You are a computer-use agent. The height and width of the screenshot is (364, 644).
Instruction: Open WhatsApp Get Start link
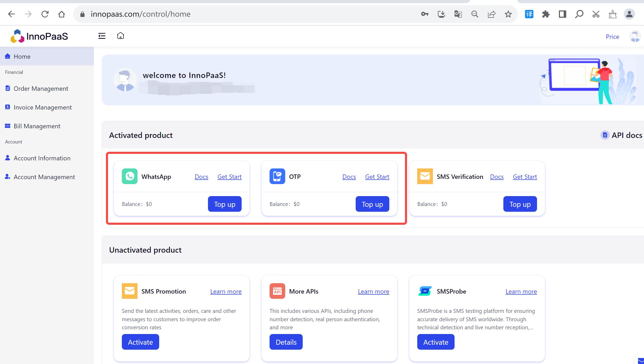pos(230,177)
